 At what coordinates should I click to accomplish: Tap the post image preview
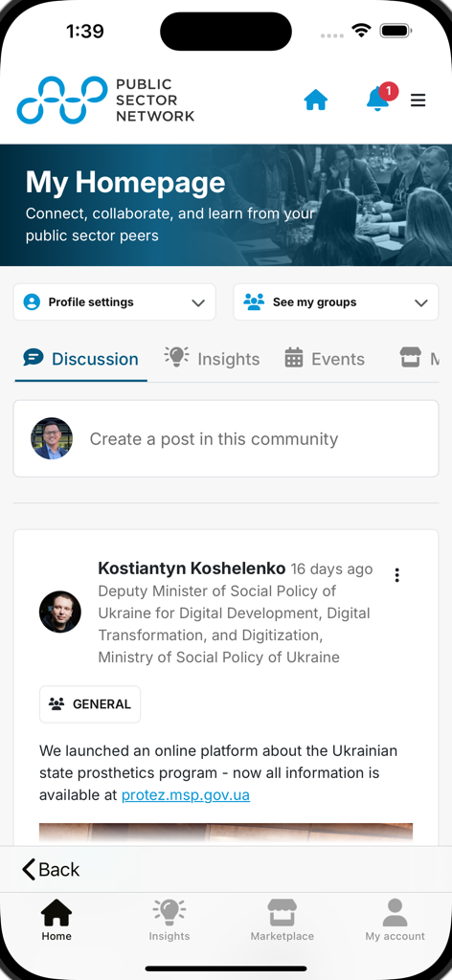[x=226, y=835]
